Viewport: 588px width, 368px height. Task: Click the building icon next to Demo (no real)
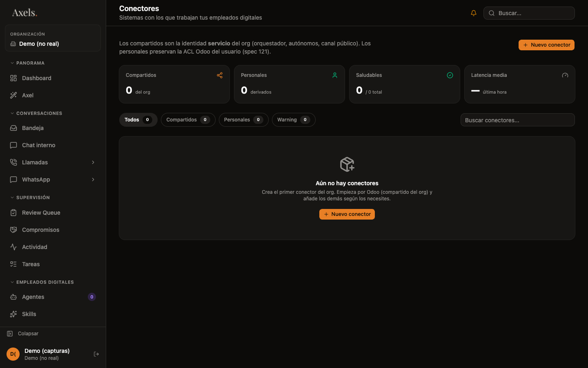[13, 44]
